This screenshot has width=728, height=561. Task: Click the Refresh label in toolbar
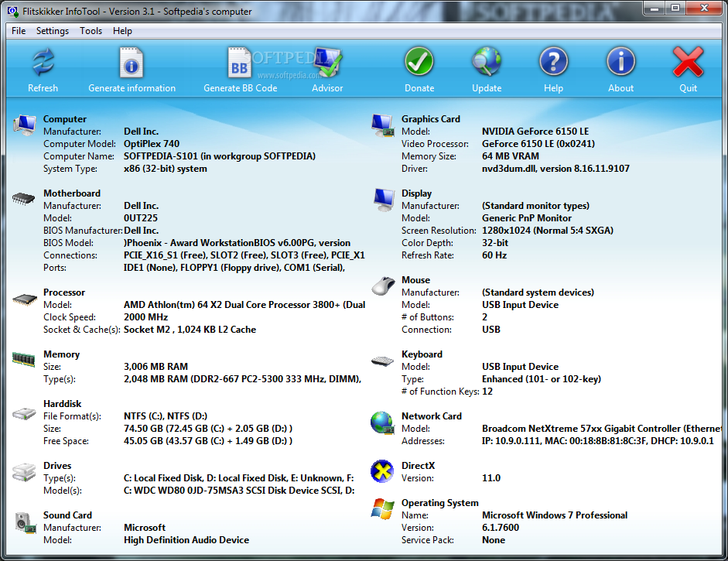pyautogui.click(x=43, y=87)
